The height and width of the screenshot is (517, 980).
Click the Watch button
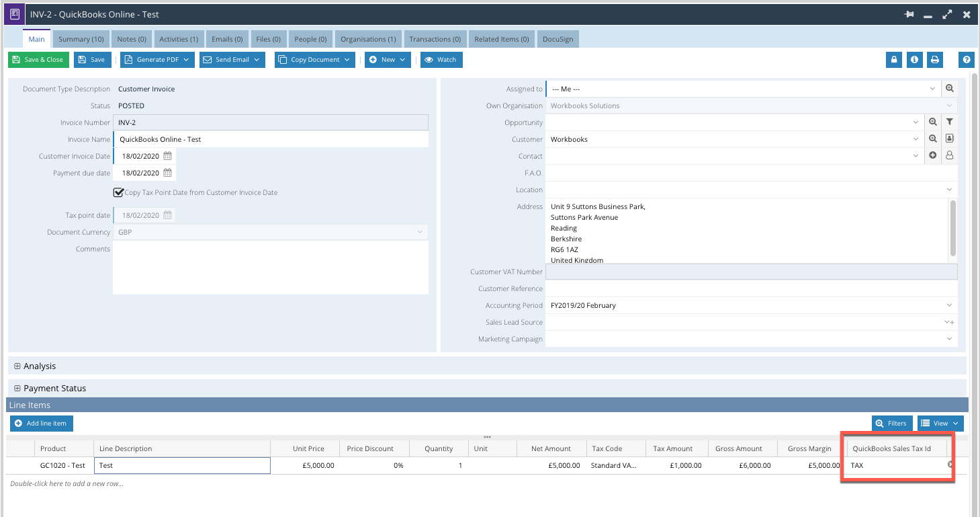(x=441, y=60)
